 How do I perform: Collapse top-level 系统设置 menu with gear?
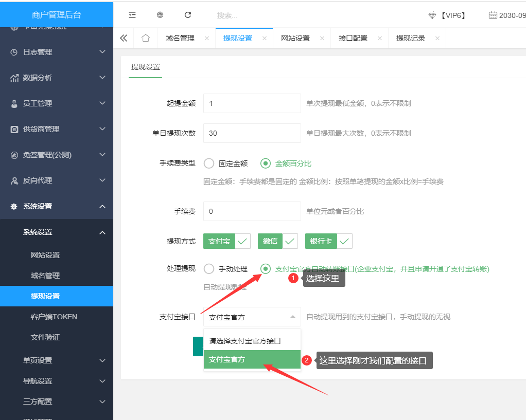102,207
